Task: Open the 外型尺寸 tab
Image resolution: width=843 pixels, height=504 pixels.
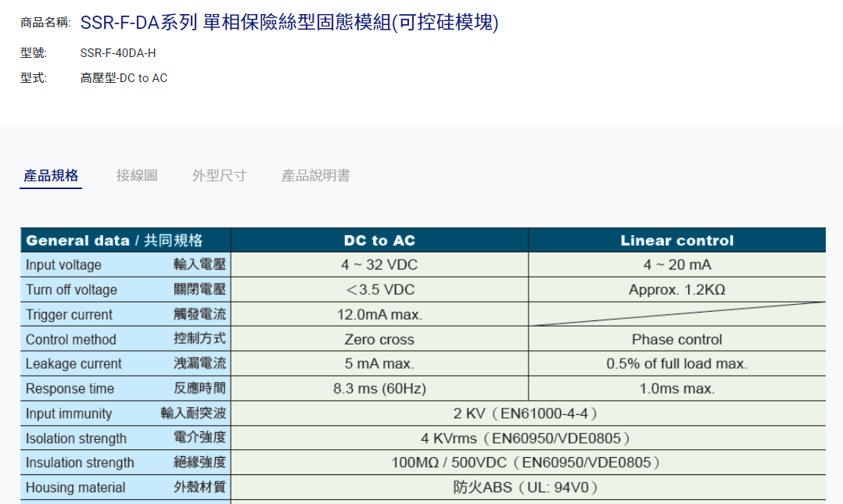Action: click(x=219, y=176)
